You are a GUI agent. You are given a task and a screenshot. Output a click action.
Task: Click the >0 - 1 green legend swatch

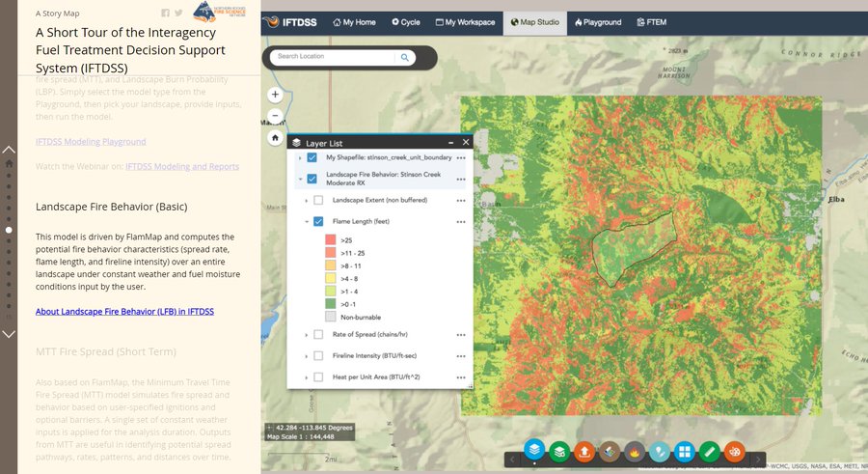331,304
